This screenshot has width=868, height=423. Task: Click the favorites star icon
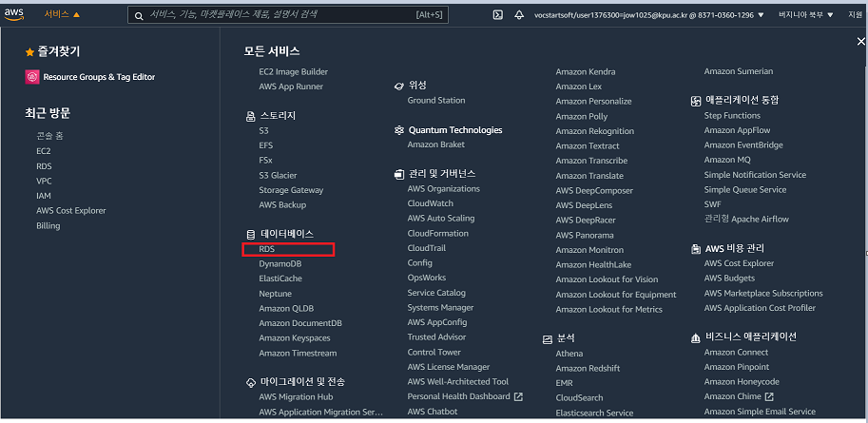coord(29,52)
